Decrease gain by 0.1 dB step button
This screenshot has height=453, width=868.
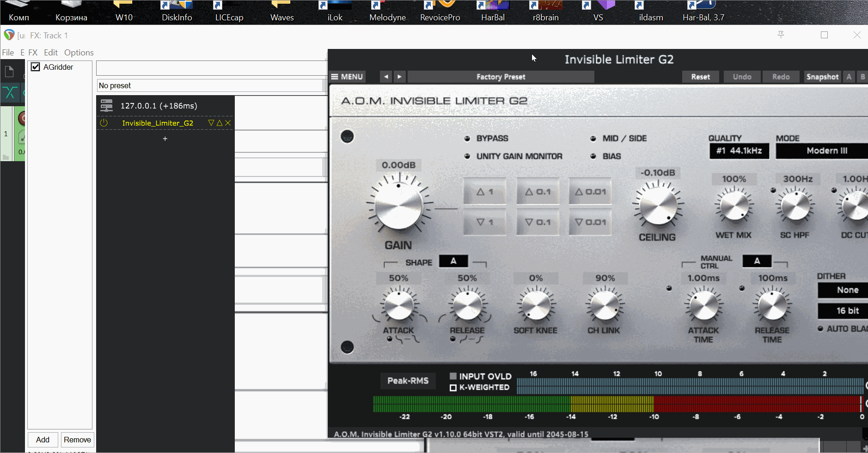(x=538, y=222)
